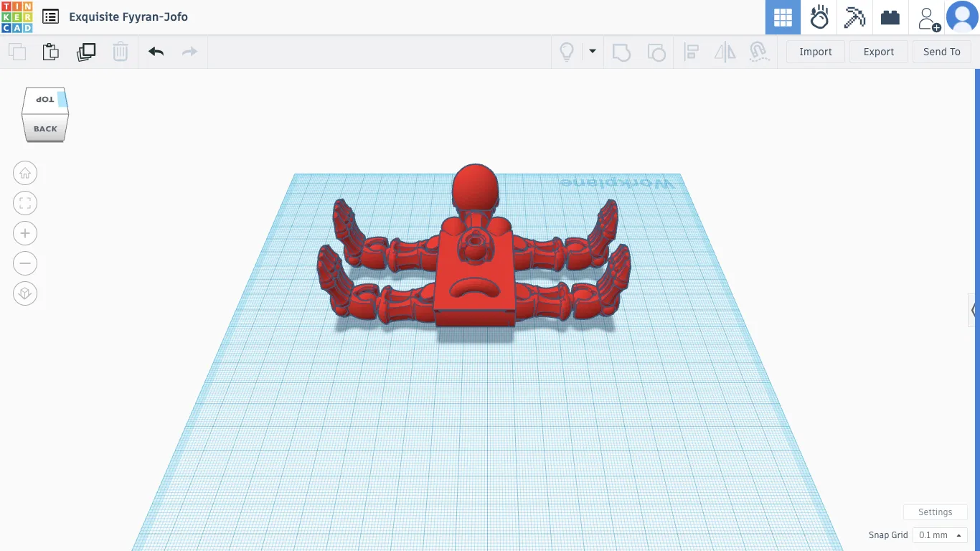Click the Export button
Viewport: 980px width, 551px height.
(879, 52)
